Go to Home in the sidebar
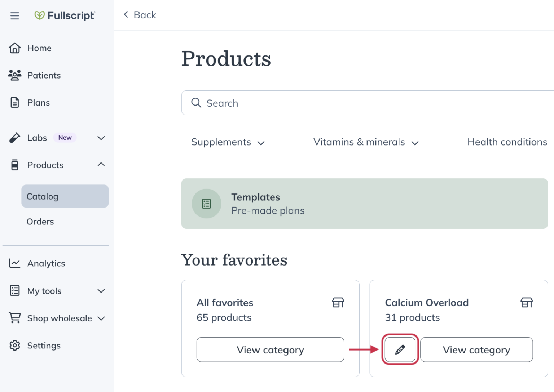 coord(39,48)
